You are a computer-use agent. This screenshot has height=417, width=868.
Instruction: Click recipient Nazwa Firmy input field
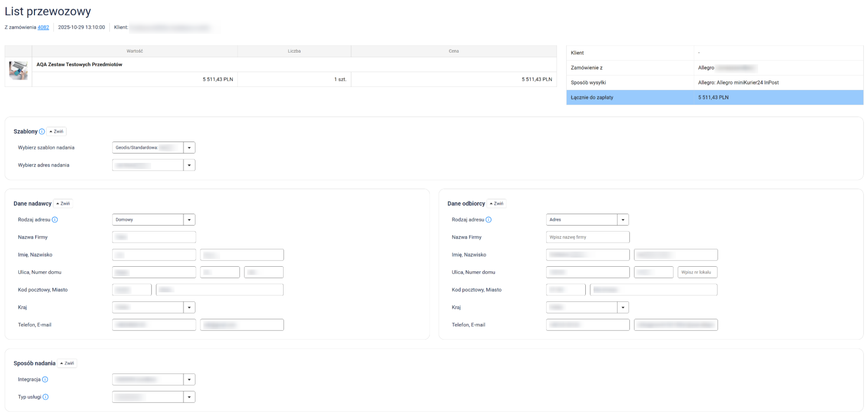(587, 237)
